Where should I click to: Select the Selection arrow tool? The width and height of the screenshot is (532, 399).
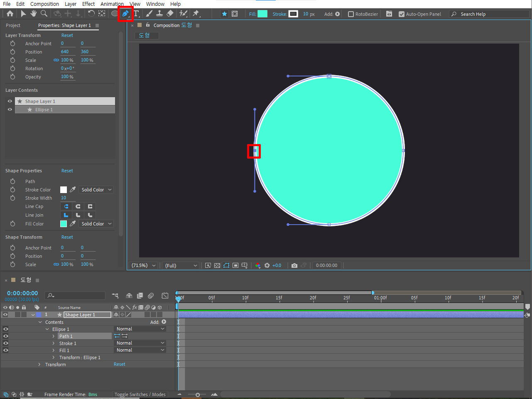pos(23,14)
